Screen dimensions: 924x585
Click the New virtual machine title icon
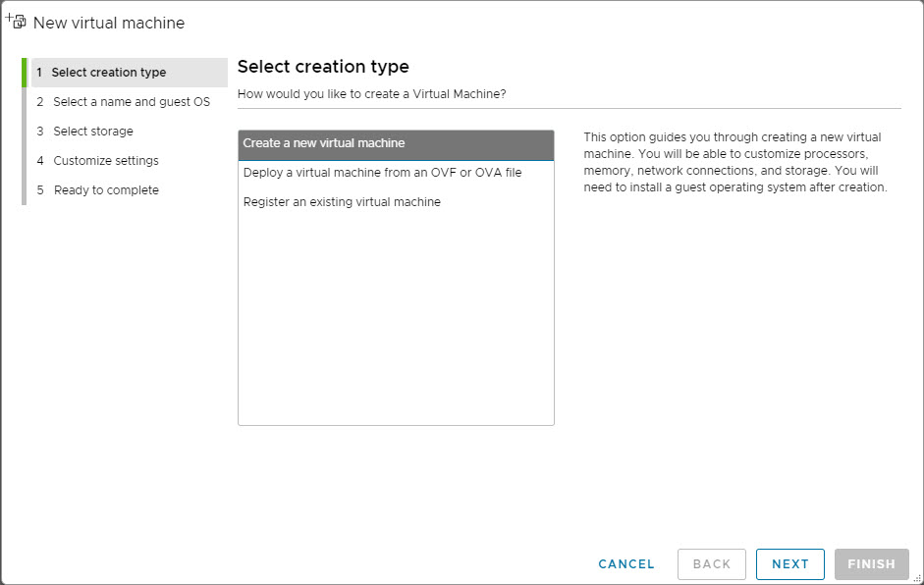click(x=16, y=22)
